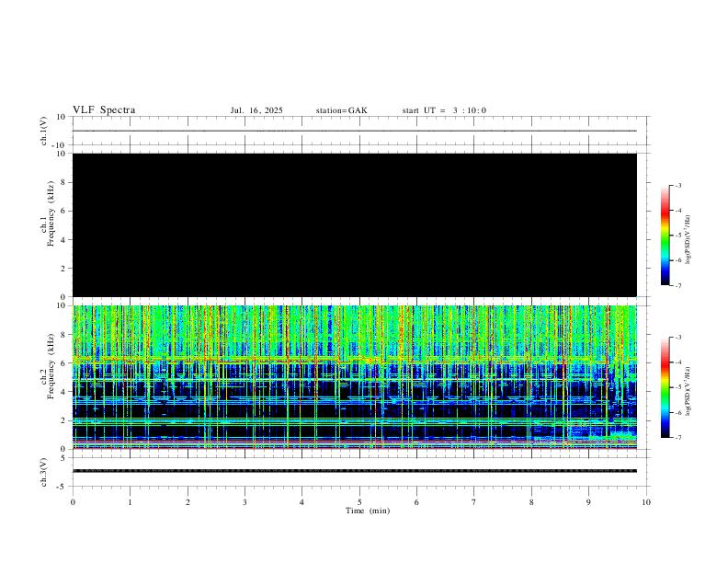
Task: Click the ch.1 voltage waveform trace
Action: pos(355,131)
